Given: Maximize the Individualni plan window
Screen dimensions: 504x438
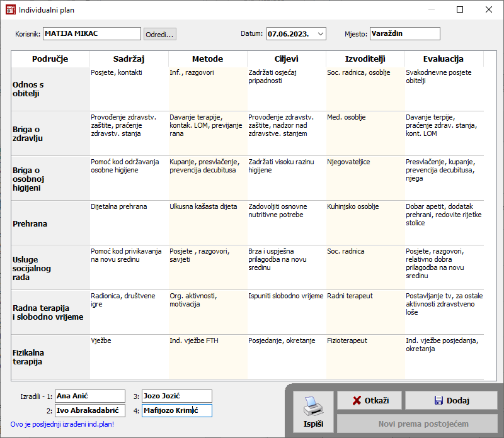Looking at the screenshot, I should 459,10.
